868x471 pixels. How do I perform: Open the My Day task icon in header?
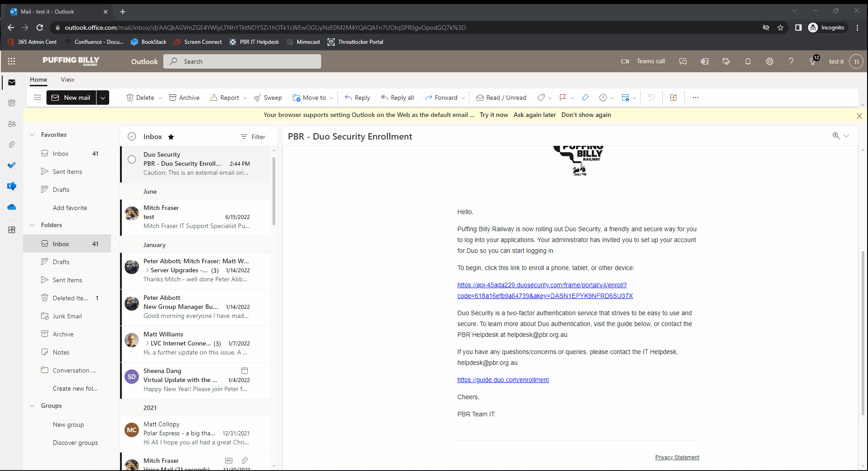(x=726, y=61)
